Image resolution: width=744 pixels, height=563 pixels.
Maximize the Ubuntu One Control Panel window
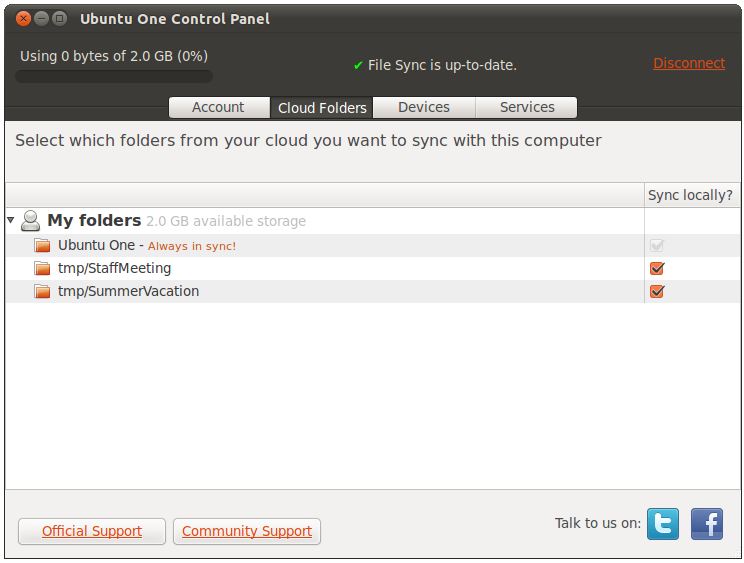click(x=59, y=18)
